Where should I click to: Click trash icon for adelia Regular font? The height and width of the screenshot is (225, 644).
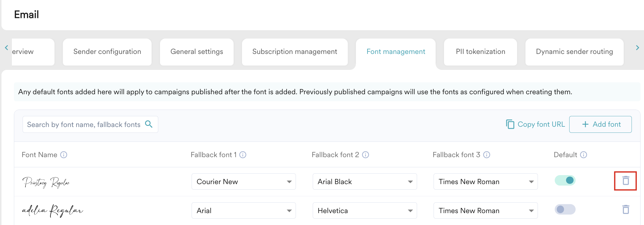625,209
